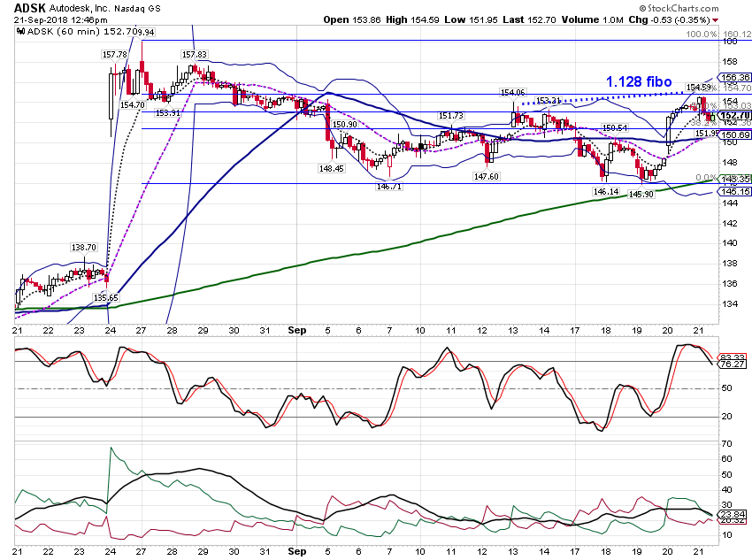Select the 138.70 price label
The height and width of the screenshot is (560, 752).
click(83, 248)
